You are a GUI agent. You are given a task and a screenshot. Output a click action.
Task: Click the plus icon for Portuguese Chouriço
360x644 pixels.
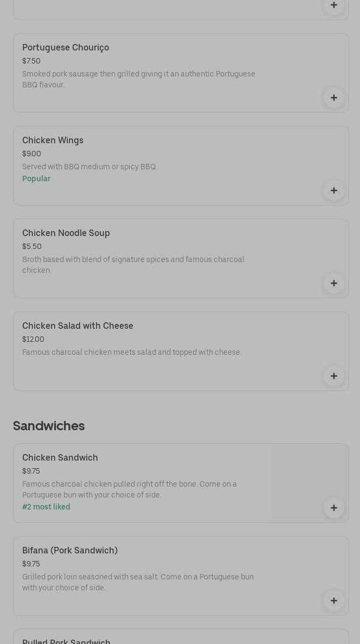tap(333, 98)
